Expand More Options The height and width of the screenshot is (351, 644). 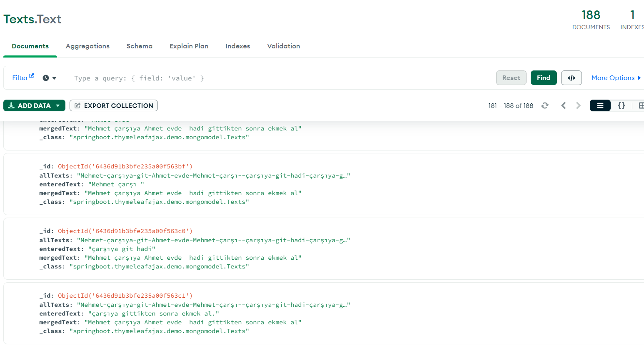click(616, 78)
